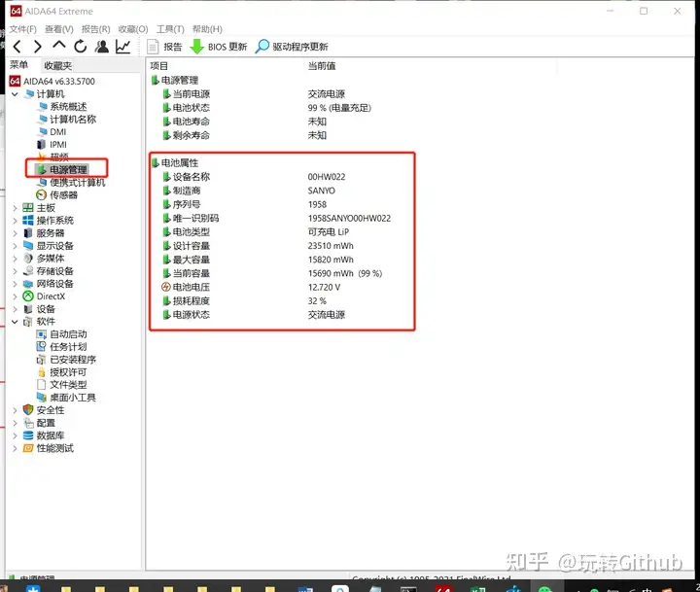Viewport: 700px width, 592px height.
Task: Click the Refresh toolbar icon
Action: point(81,46)
